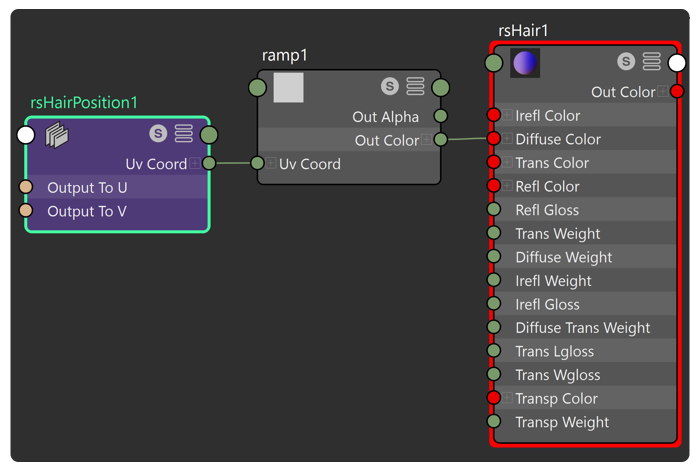699x470 pixels.
Task: Click ramp1 Out Alpha output port
Action: pos(440,116)
